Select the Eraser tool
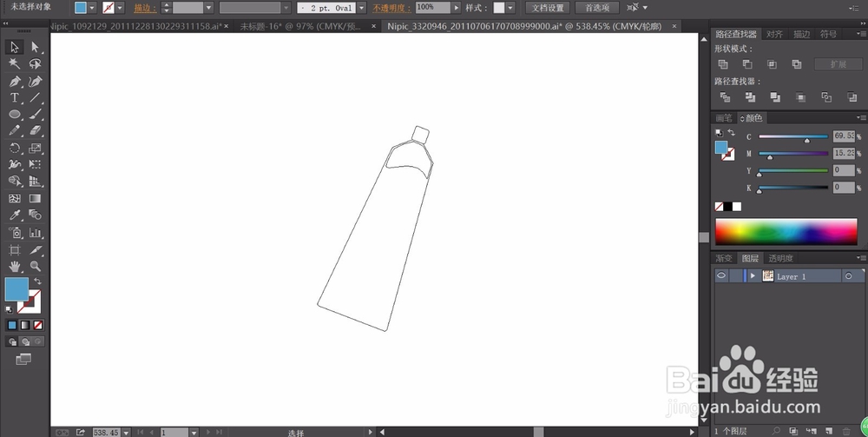 pos(35,130)
